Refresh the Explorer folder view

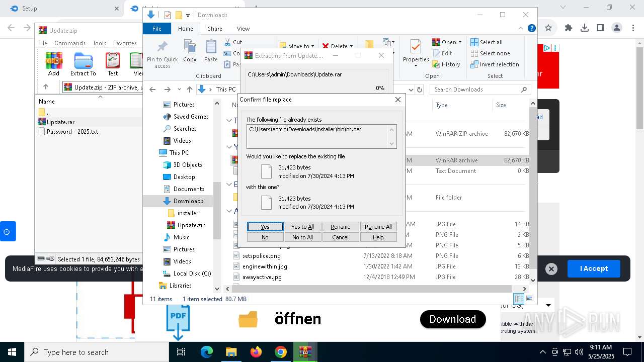pyautogui.click(x=420, y=89)
